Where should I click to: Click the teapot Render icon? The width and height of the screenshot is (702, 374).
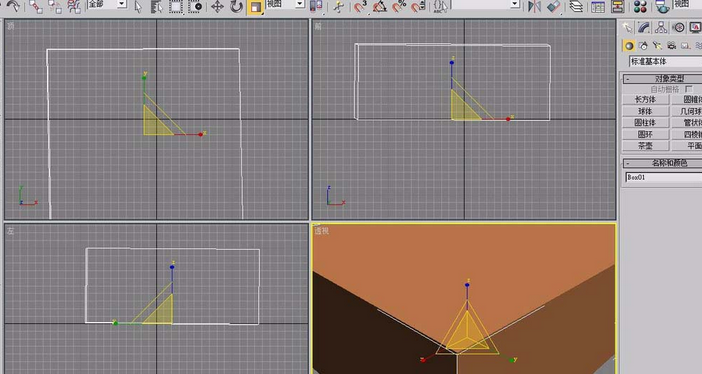[662, 6]
